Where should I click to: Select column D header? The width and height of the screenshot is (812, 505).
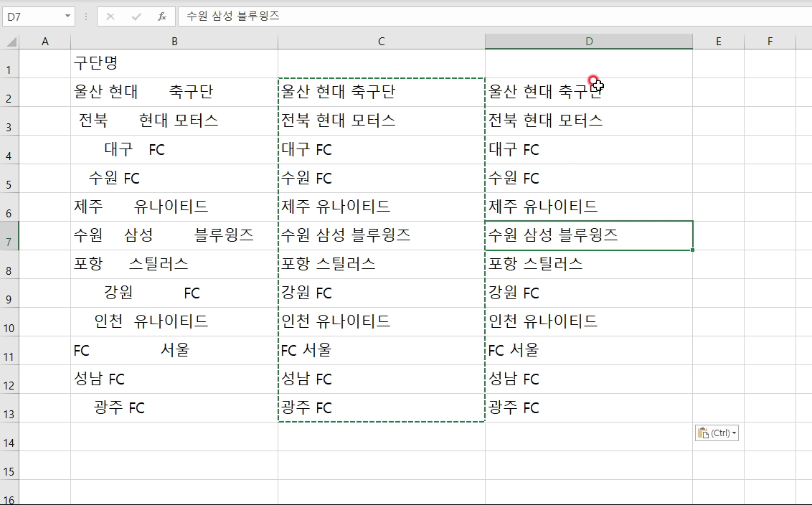(x=589, y=42)
